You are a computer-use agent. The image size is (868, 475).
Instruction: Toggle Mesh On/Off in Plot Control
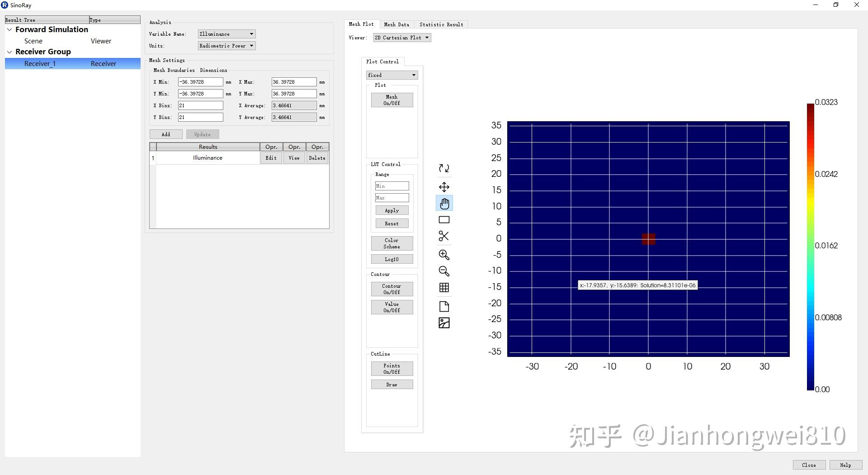click(392, 100)
